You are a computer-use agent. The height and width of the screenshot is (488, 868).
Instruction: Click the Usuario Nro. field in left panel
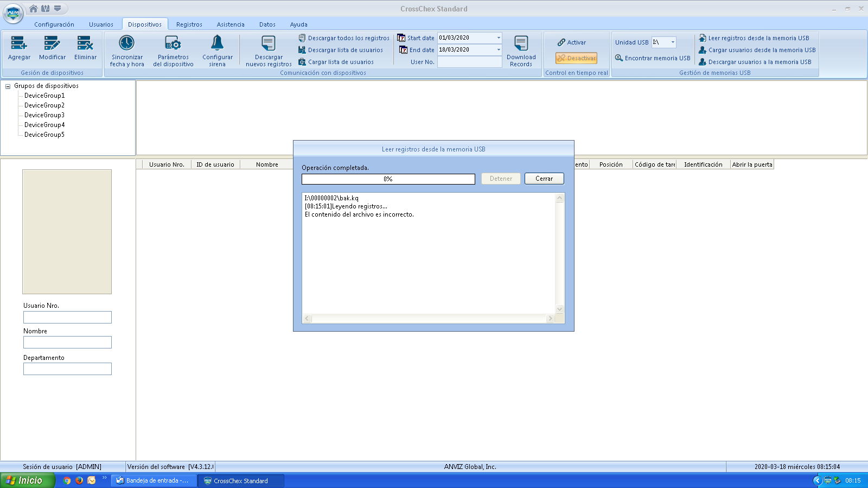pyautogui.click(x=67, y=317)
